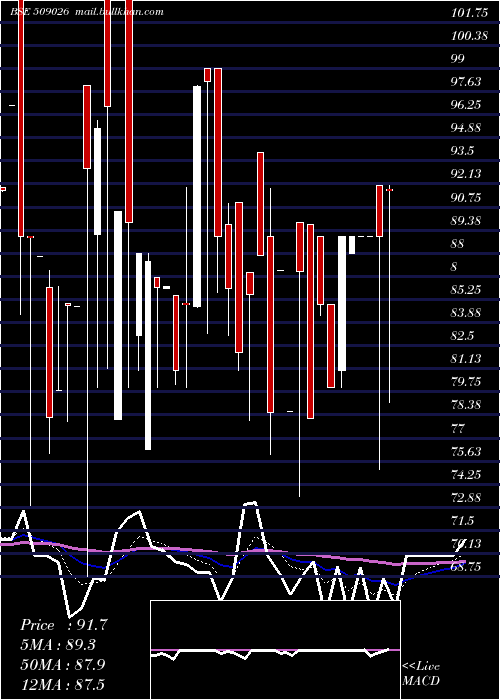
Task: Click the 77 price axis label
Action: click(x=458, y=429)
